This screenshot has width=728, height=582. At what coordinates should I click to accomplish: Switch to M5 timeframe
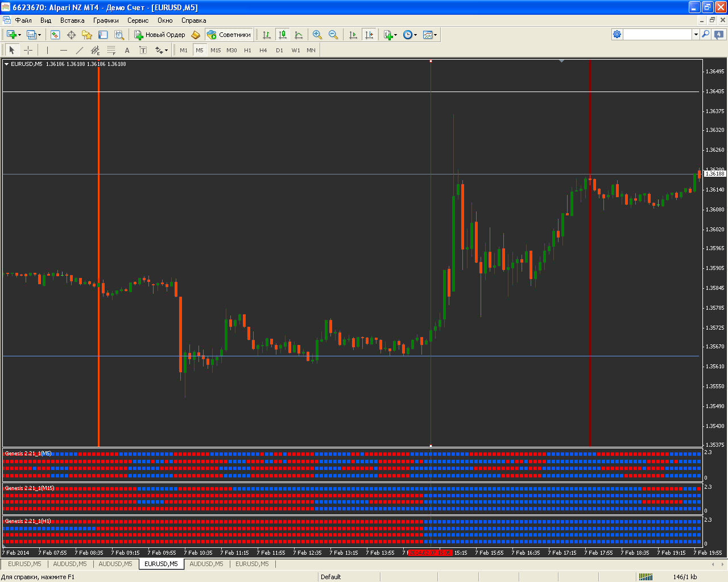click(x=200, y=50)
